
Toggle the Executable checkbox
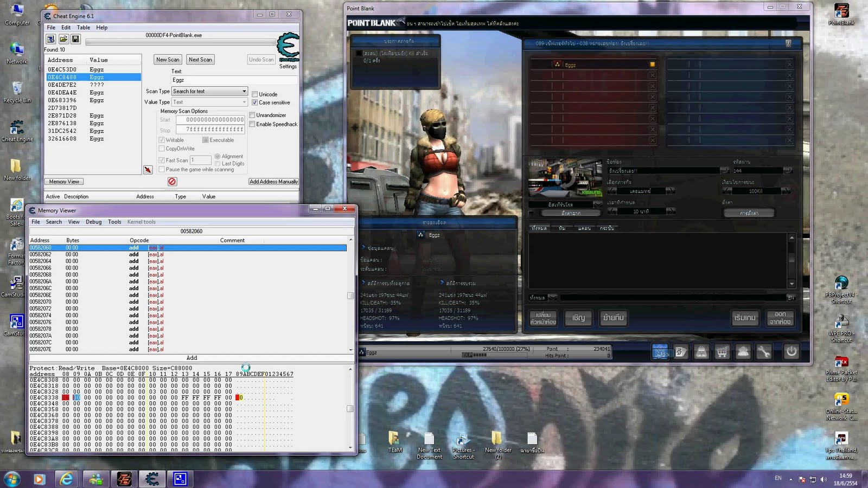point(206,140)
